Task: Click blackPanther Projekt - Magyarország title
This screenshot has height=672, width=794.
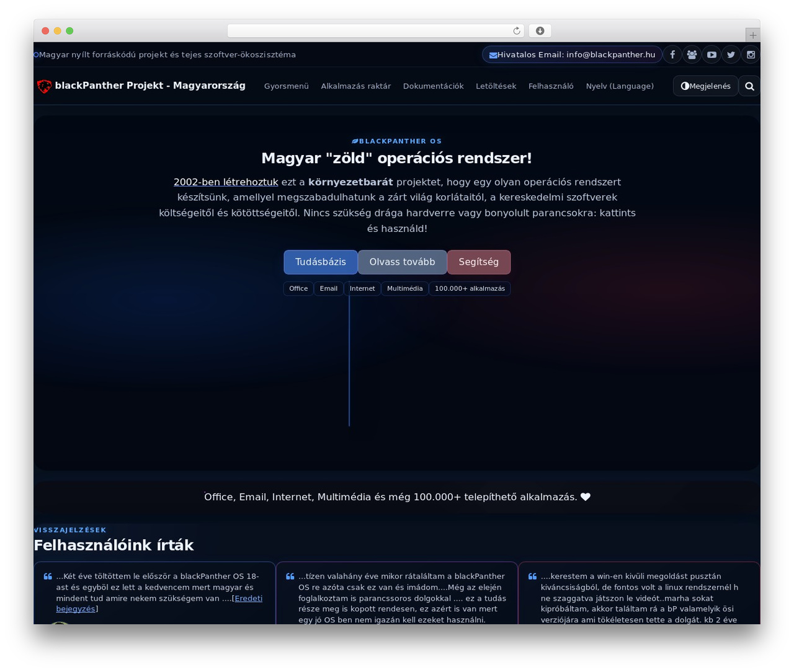Action: coord(150,86)
